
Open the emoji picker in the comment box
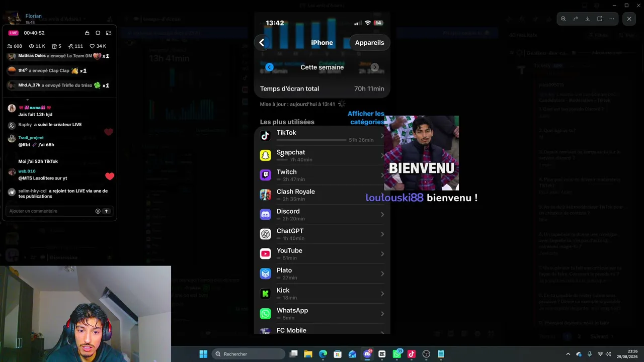point(98,211)
